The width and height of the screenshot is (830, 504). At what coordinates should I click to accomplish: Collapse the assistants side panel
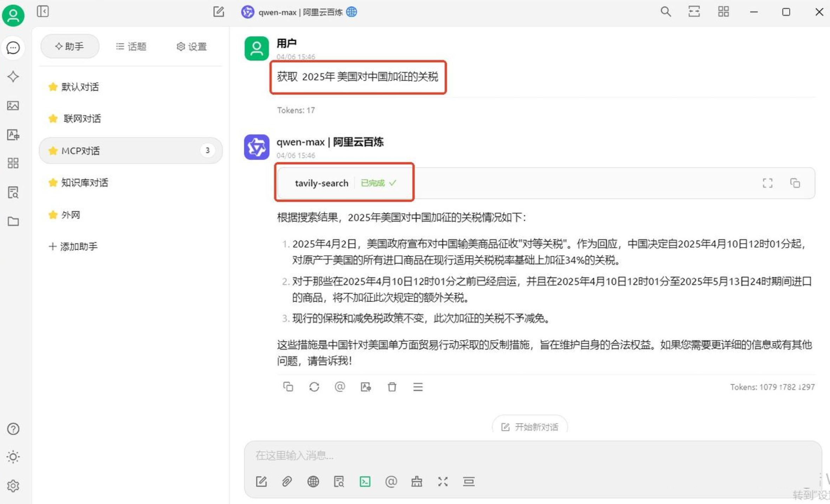(x=43, y=12)
